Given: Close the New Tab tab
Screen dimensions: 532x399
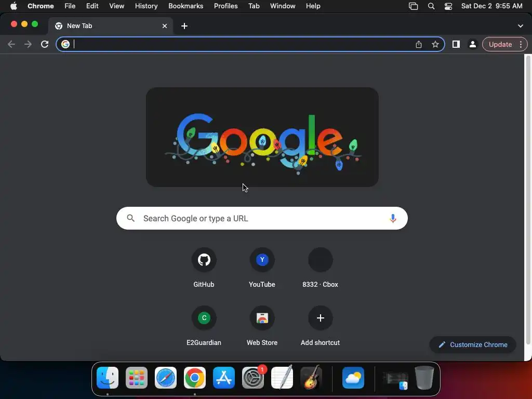Looking at the screenshot, I should click(165, 26).
